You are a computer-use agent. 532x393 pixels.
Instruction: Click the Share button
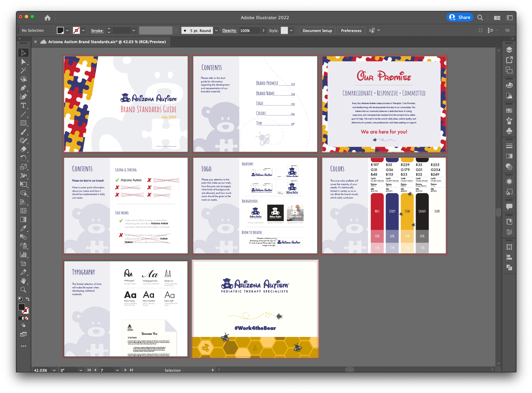point(460,18)
